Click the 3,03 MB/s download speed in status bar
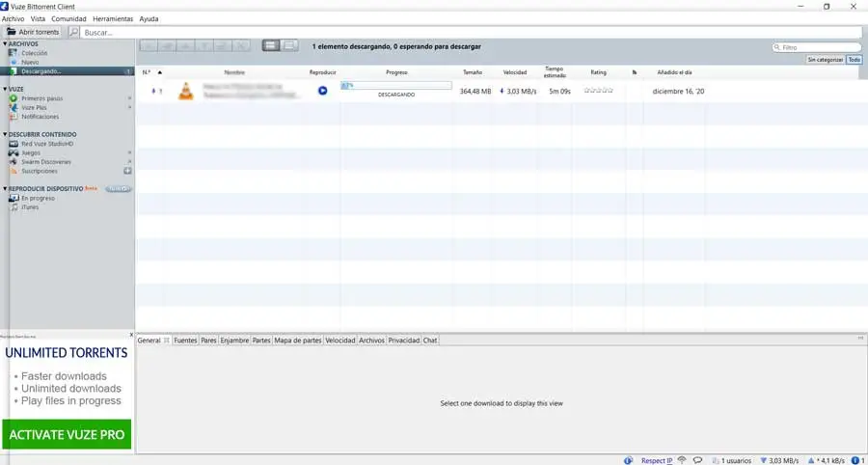 click(x=779, y=460)
